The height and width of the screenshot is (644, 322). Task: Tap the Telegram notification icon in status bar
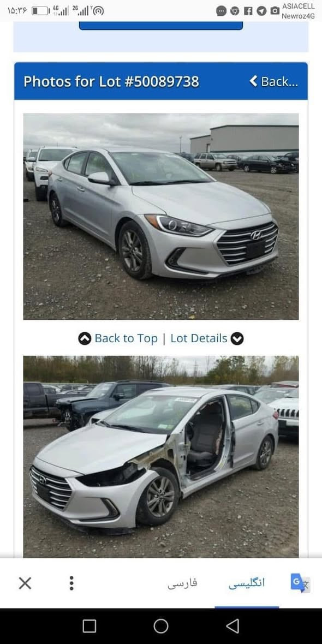(x=261, y=11)
